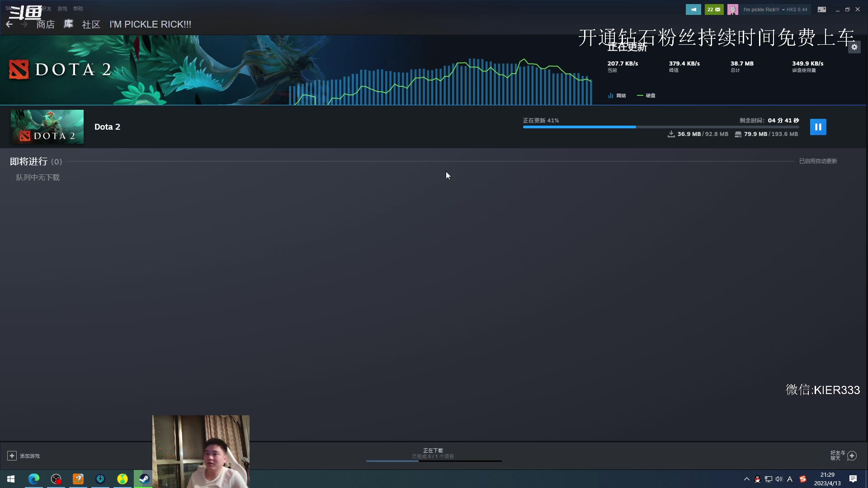The width and height of the screenshot is (868, 488).
Task: Open the 帮助 help menu
Action: click(x=78, y=9)
